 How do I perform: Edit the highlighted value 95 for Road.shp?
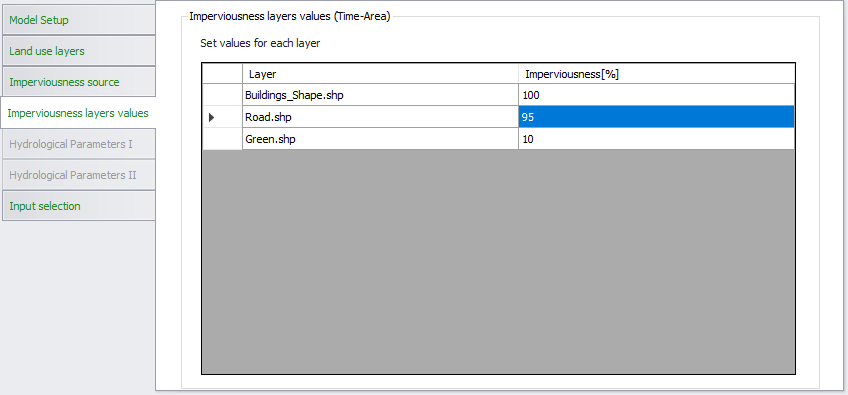[657, 117]
